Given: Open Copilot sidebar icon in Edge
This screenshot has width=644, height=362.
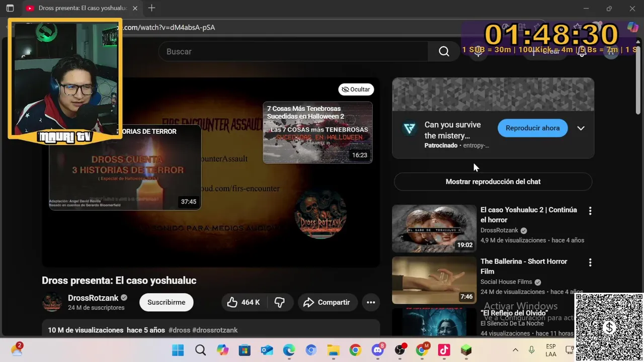Looking at the screenshot, I should pos(632,27).
